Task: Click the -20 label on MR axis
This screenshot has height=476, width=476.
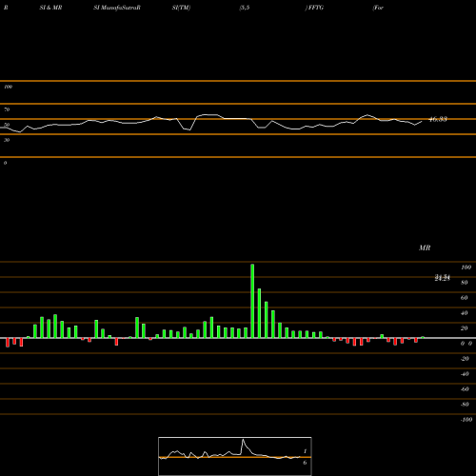Action: tap(465, 359)
